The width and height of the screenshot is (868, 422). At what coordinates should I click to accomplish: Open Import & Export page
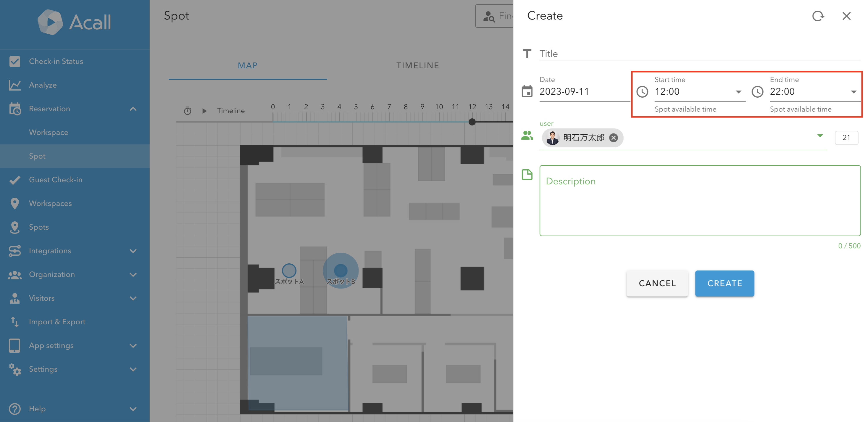(75, 322)
